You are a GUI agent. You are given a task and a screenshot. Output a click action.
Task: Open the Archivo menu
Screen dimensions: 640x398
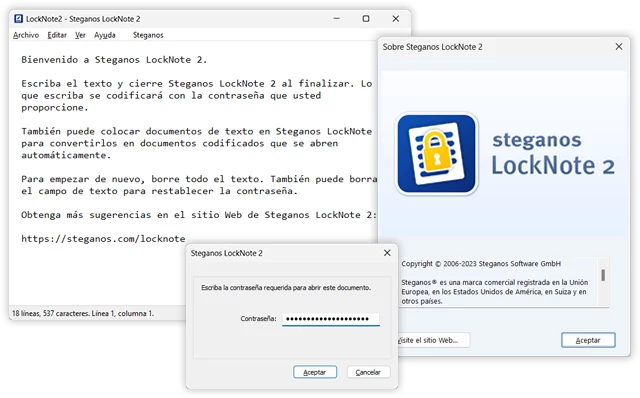click(26, 35)
